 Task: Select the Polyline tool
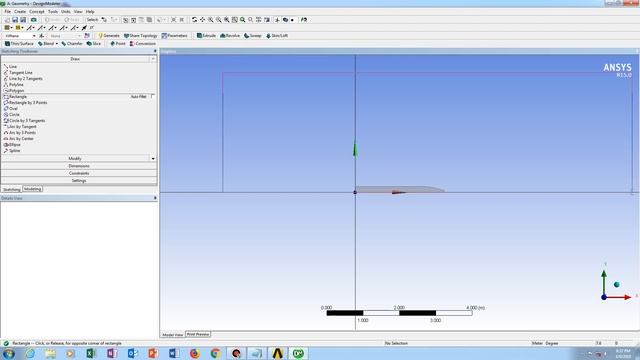(x=13, y=84)
